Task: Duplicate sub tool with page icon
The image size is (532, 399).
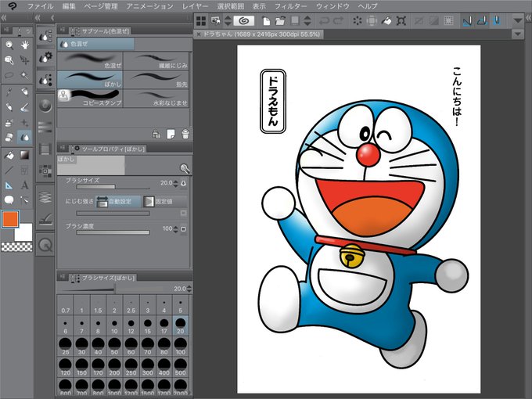Action: 171,134
